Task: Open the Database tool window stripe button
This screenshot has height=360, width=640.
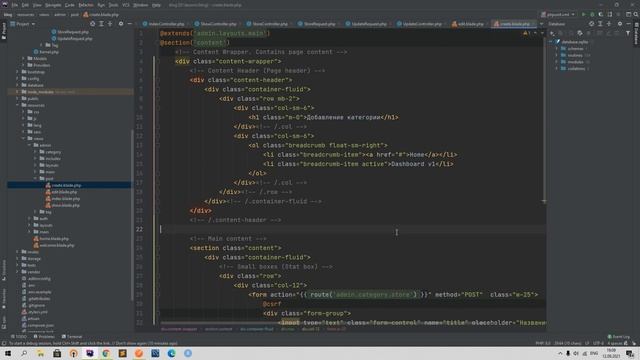Action: (x=636, y=33)
